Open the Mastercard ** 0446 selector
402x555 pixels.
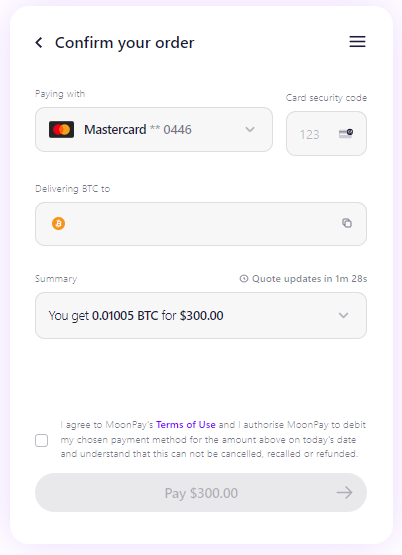tap(154, 130)
